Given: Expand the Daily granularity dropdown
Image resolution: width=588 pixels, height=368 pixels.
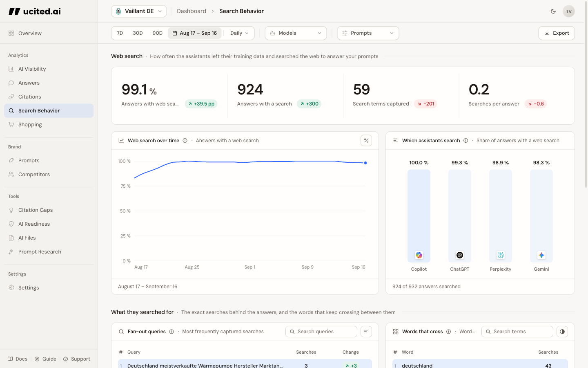Looking at the screenshot, I should pos(239,33).
